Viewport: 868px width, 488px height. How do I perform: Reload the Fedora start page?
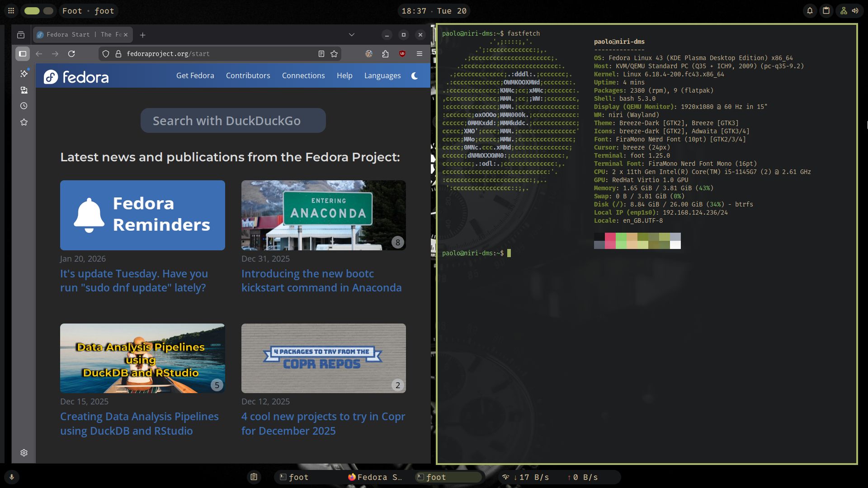[x=71, y=54]
